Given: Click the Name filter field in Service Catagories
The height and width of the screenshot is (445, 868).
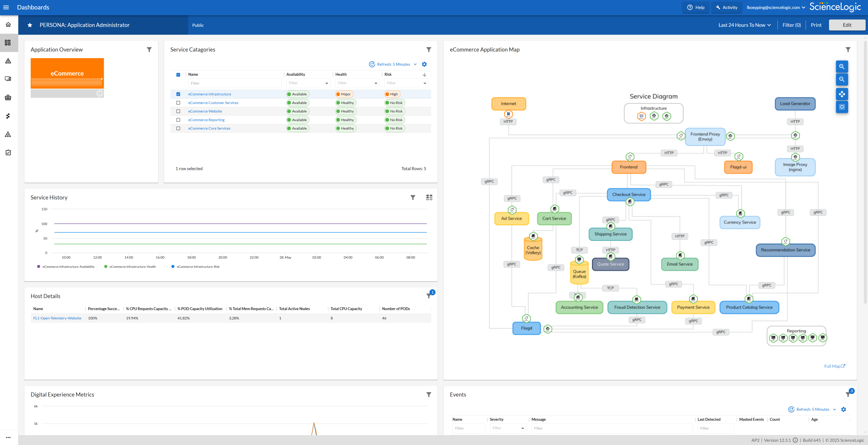Looking at the screenshot, I should [x=235, y=83].
